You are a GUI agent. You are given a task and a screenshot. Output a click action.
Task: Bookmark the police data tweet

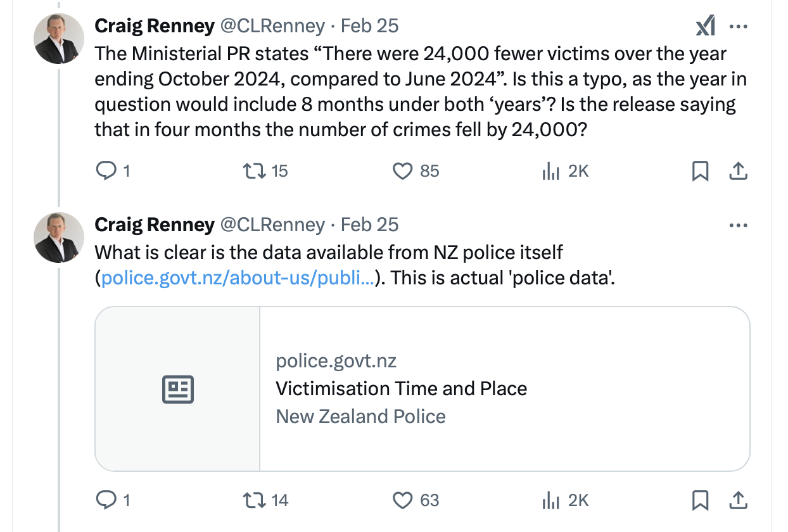click(x=700, y=500)
